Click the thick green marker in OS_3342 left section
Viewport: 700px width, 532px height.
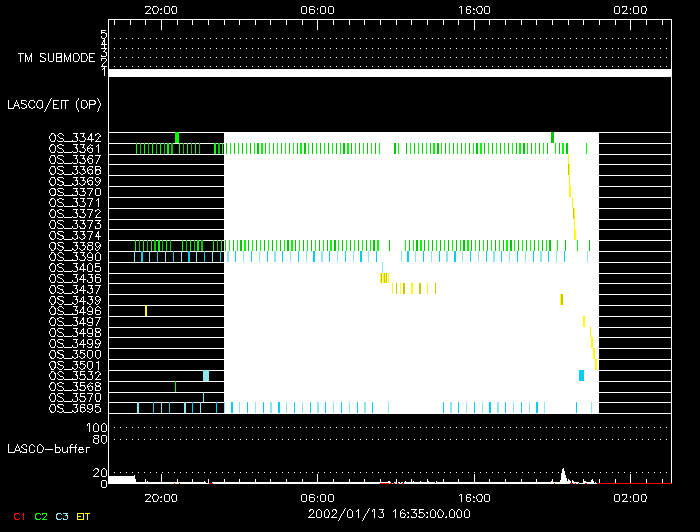[177, 137]
